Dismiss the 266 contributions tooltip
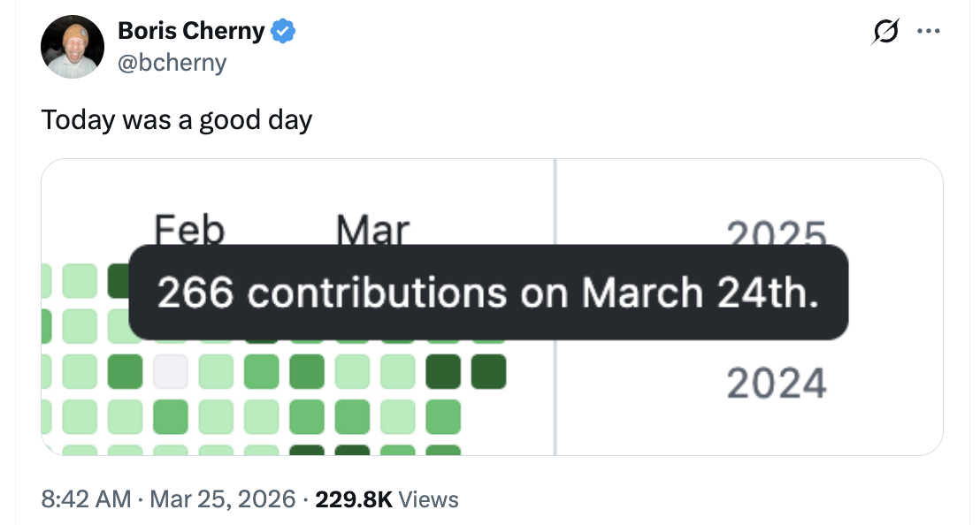Image resolution: width=980 pixels, height=525 pixels. pyautogui.click(x=490, y=293)
